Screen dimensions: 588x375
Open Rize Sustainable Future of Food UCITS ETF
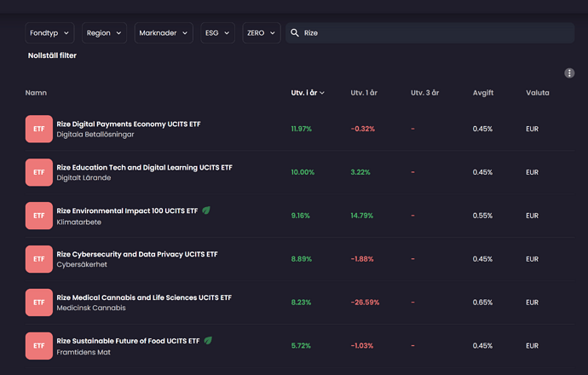click(x=128, y=341)
